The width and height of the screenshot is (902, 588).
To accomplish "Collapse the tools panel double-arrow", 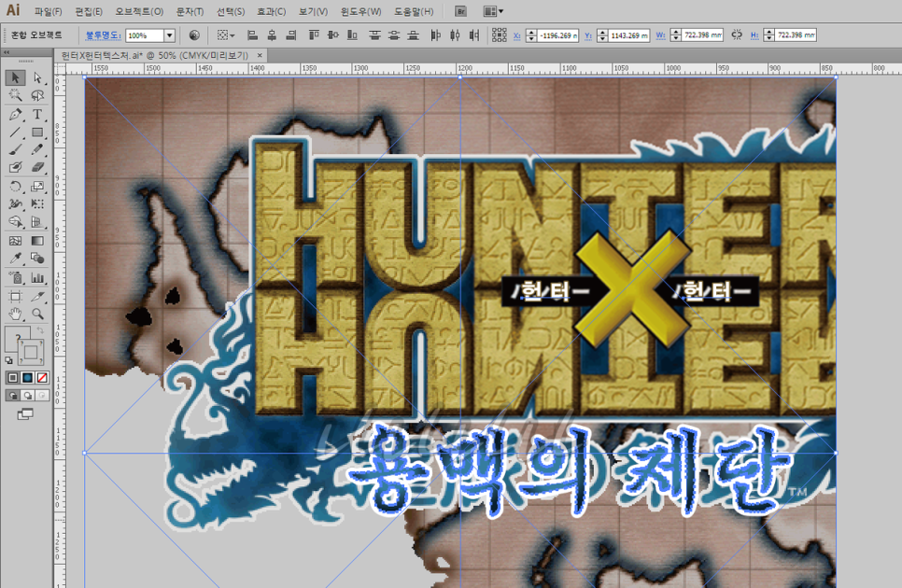I will pyautogui.click(x=7, y=52).
